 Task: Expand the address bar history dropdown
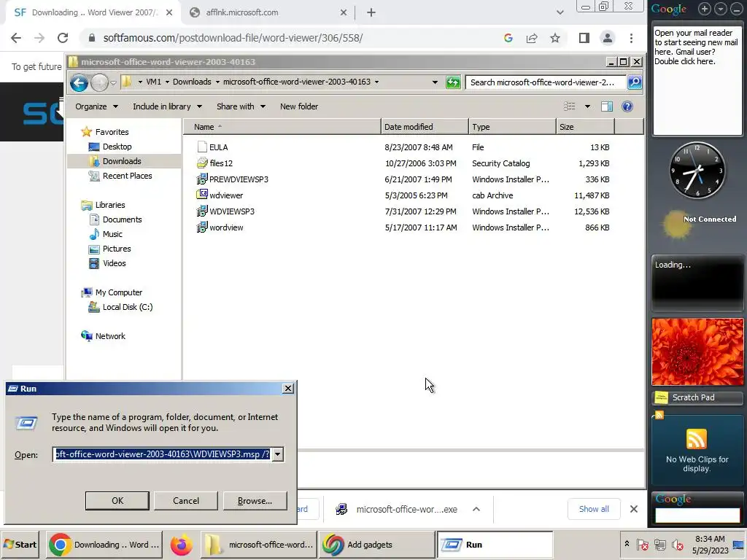435,82
